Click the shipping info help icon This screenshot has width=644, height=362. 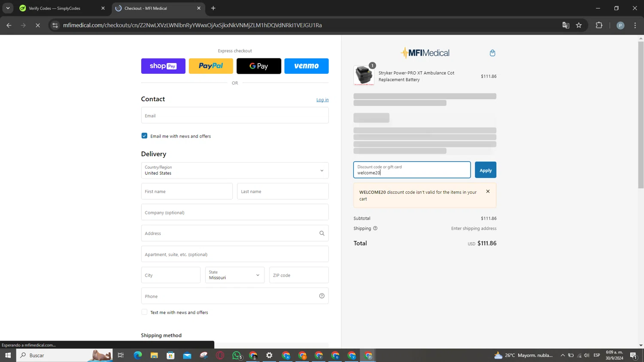point(375,229)
